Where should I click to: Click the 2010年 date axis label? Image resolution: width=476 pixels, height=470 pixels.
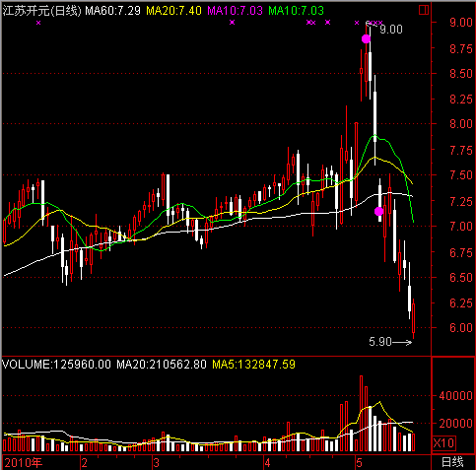pyautogui.click(x=24, y=463)
